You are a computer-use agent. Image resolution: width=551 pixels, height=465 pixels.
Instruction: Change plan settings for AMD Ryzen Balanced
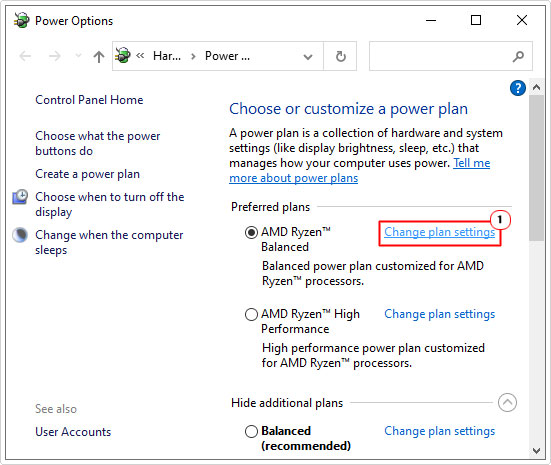click(x=439, y=232)
